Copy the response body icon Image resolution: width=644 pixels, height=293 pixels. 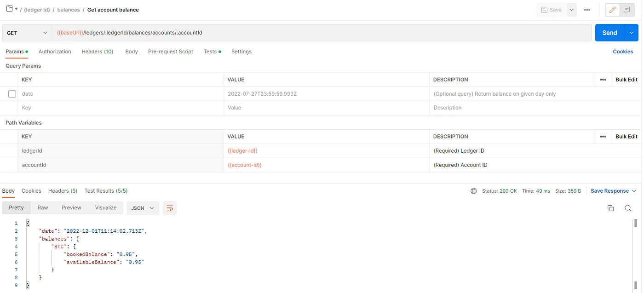[611, 208]
